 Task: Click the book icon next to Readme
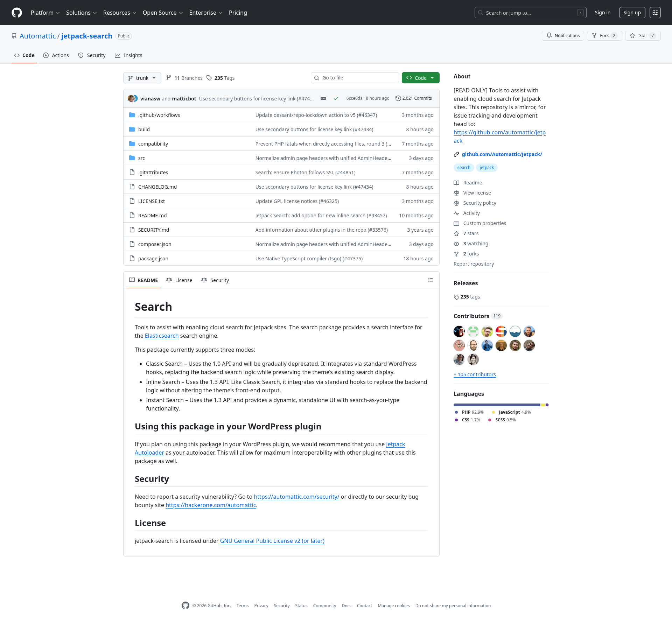coord(456,183)
